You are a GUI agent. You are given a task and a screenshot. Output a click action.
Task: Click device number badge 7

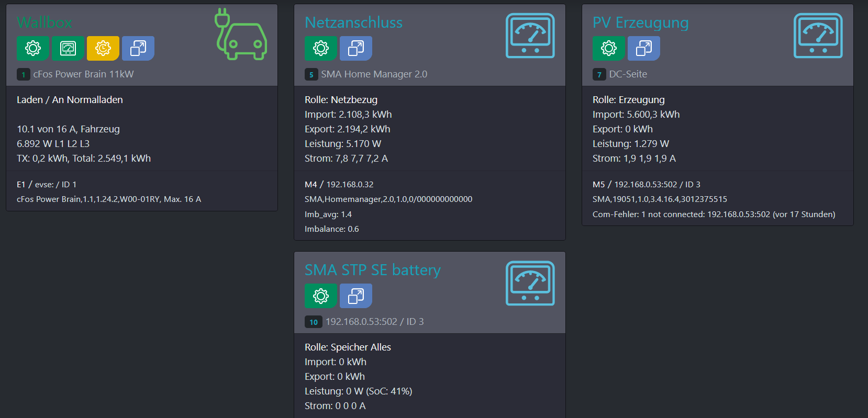click(599, 74)
